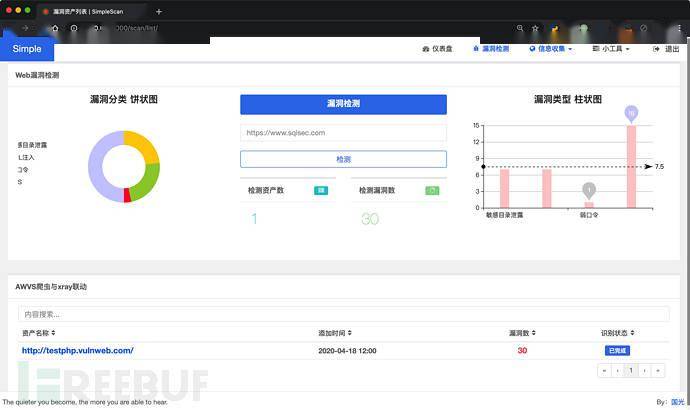The image size is (690, 410).
Task: Open a new browser tab with plus
Action: coord(159,11)
